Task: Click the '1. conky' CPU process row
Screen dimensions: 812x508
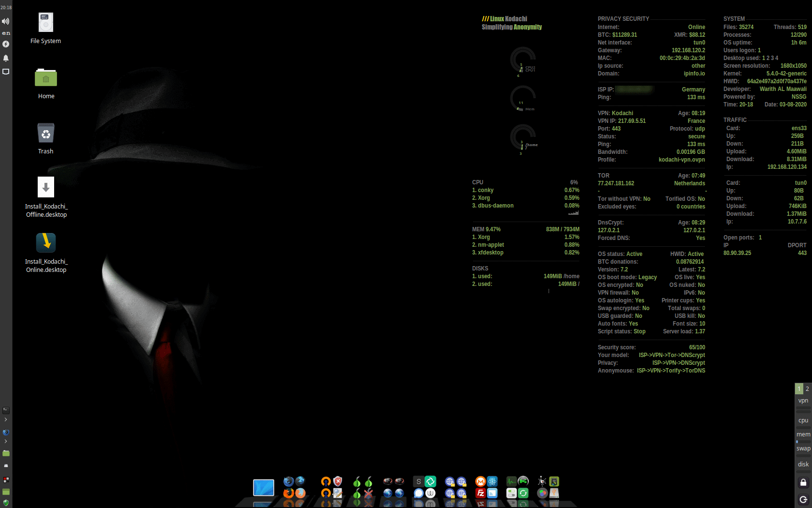Action: pyautogui.click(x=526, y=190)
